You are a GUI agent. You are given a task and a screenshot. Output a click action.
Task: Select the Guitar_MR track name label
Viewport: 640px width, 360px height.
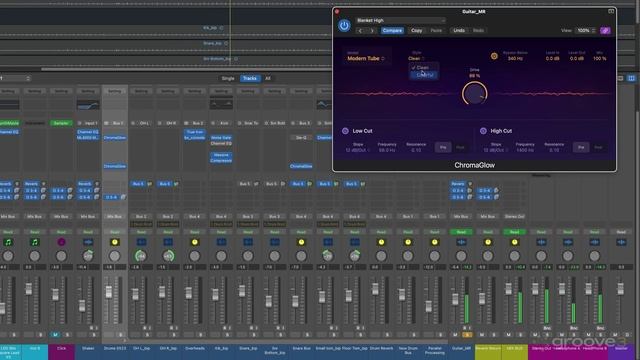461,348
